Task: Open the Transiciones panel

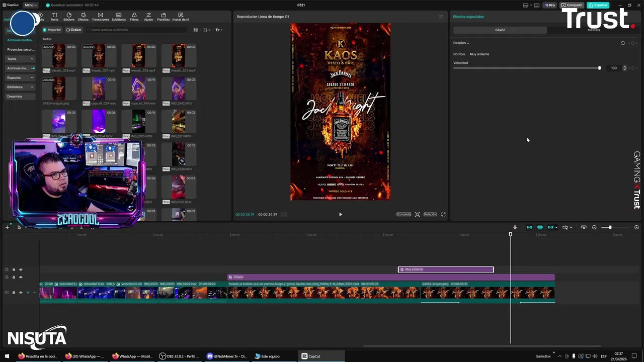Action: coord(100,17)
